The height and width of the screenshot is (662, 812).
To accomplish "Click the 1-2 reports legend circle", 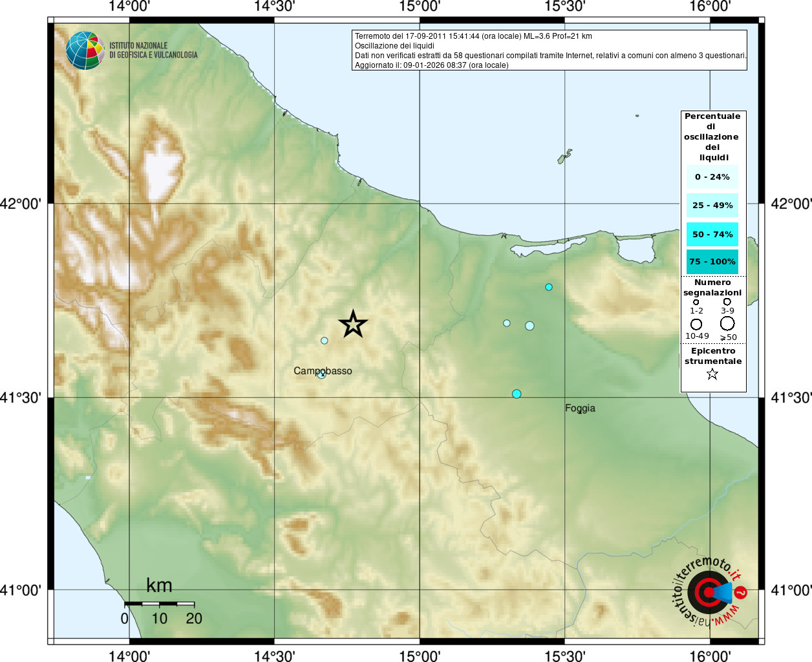I will 696,302.
